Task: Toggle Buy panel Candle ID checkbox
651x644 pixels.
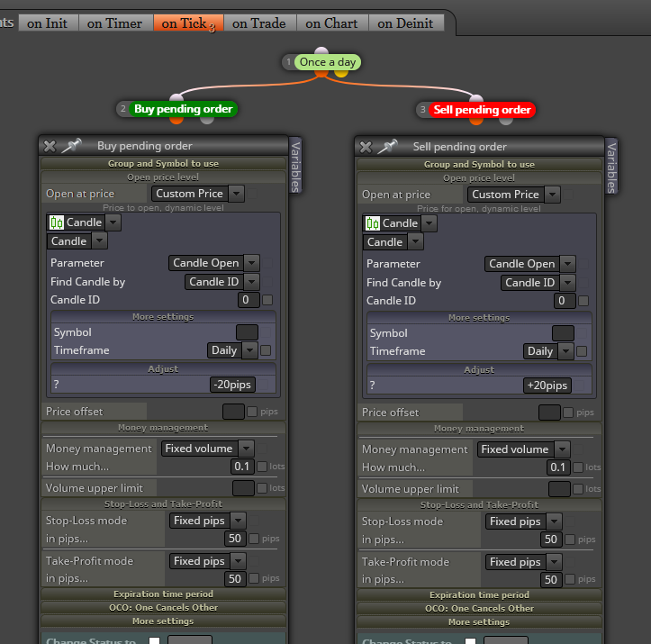Action: tap(267, 299)
